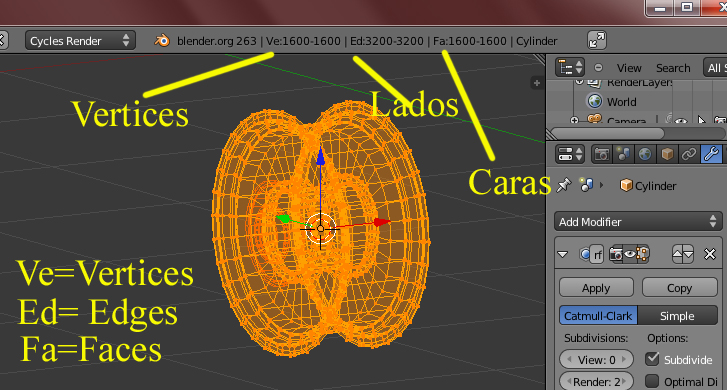
Task: Open the Properties editor type selector
Action: click(x=569, y=154)
